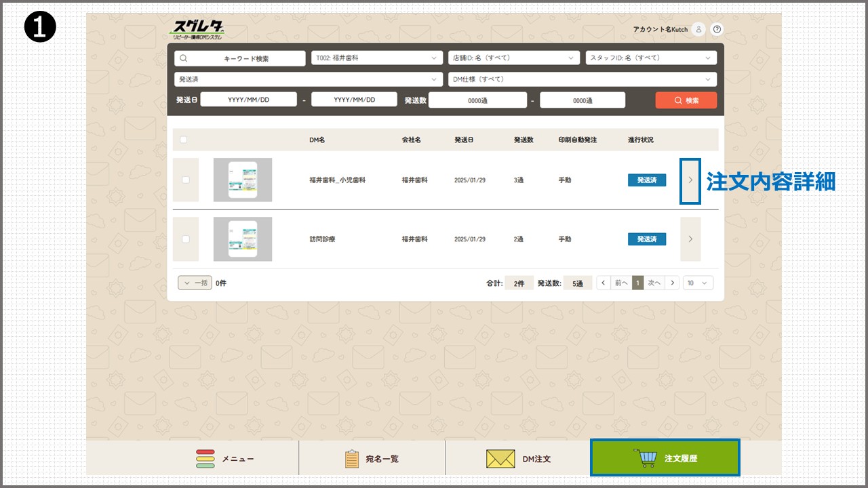
Task: Go to next page arrow icon
Action: pos(671,283)
